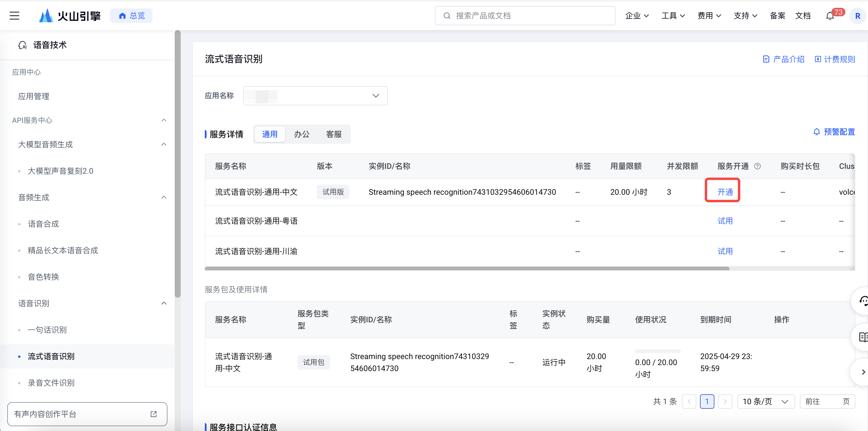Open the notification bell
The image size is (868, 431).
[829, 16]
